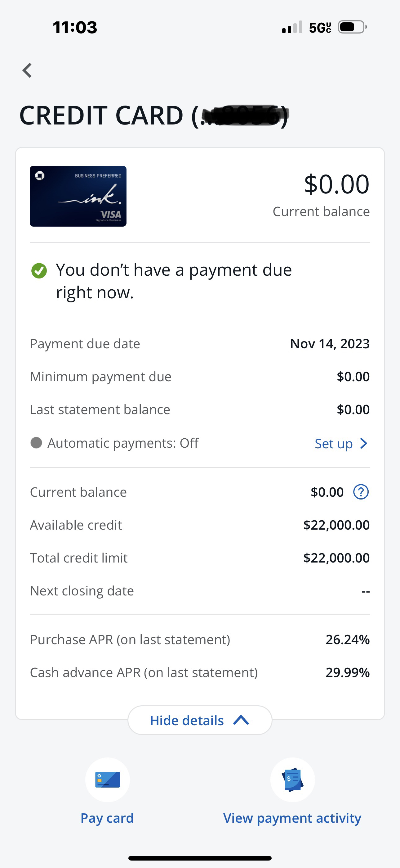The width and height of the screenshot is (400, 868).
Task: Tap the cellular signal bars icon
Action: (292, 27)
